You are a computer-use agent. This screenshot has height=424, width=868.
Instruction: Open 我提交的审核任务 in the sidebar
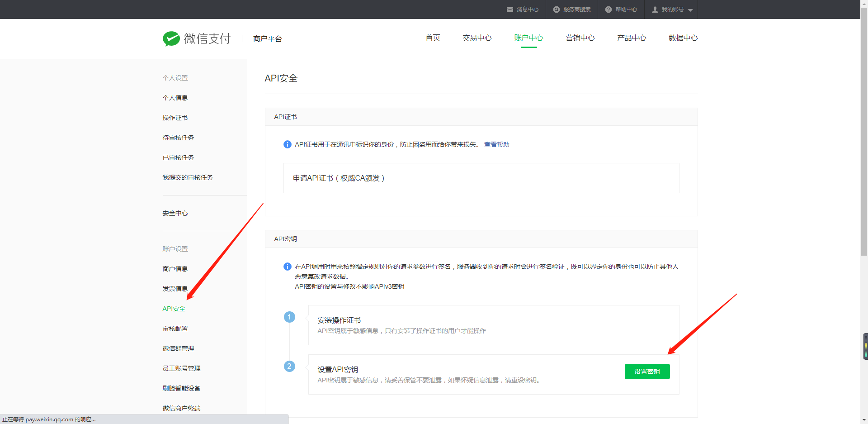(x=188, y=177)
